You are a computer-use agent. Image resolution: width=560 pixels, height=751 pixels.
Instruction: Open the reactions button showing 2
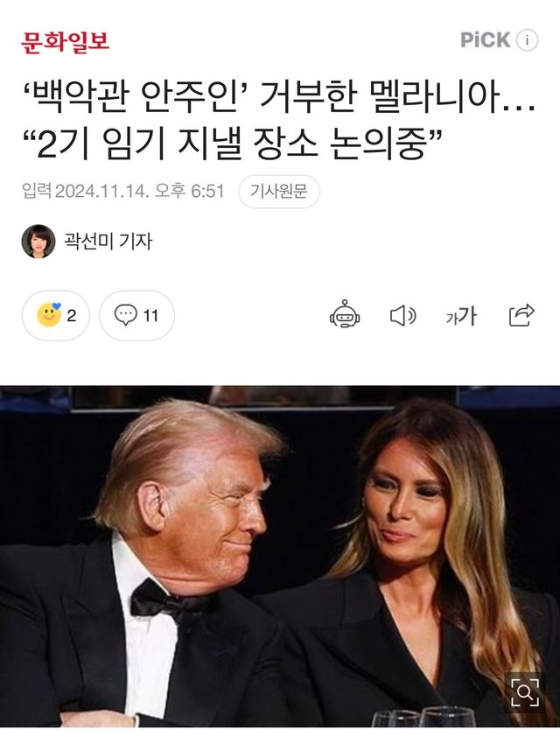pos(55,316)
